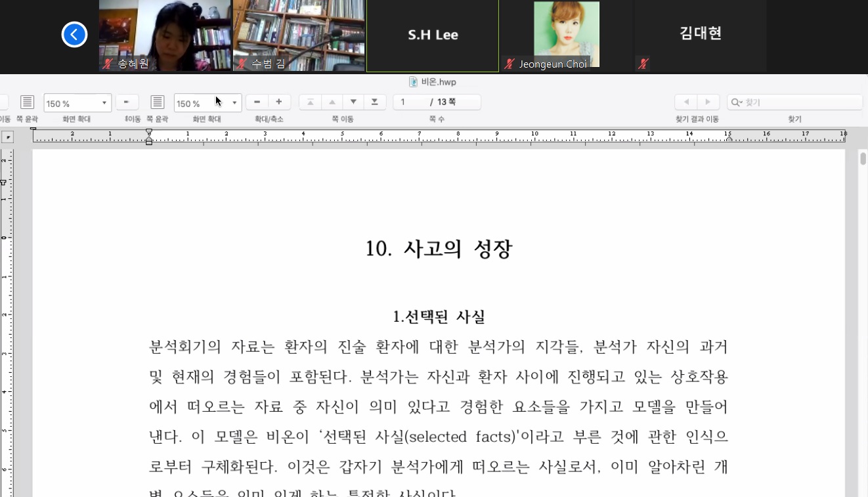868x497 pixels.
Task: Click 송혜원's muted microphone icon
Action: click(x=108, y=64)
